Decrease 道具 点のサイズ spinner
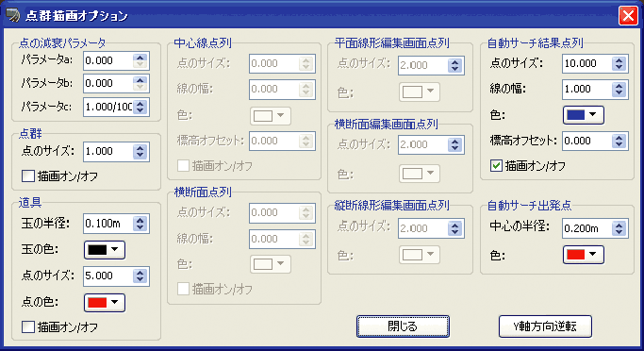644x351 pixels. (x=140, y=279)
